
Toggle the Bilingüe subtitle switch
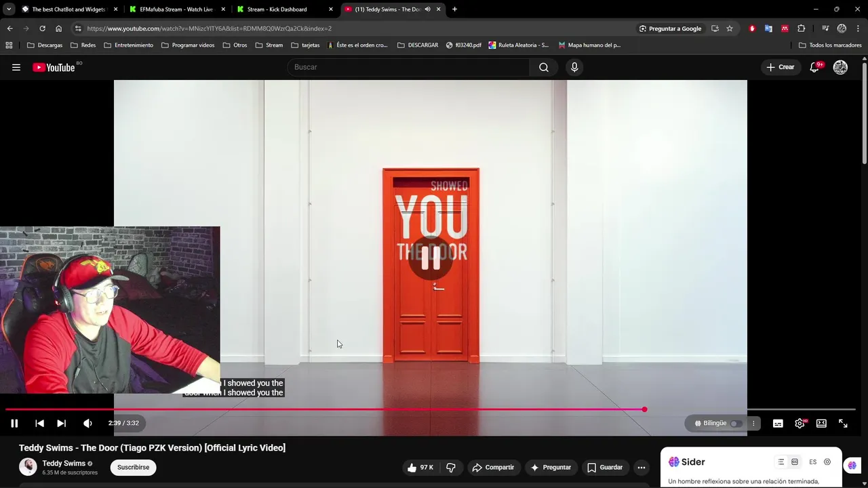coord(735,424)
